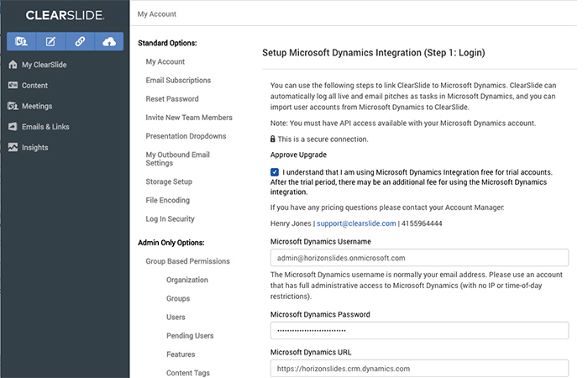Image resolution: width=588 pixels, height=378 pixels.
Task: Select Organization admin option
Action: tap(187, 280)
